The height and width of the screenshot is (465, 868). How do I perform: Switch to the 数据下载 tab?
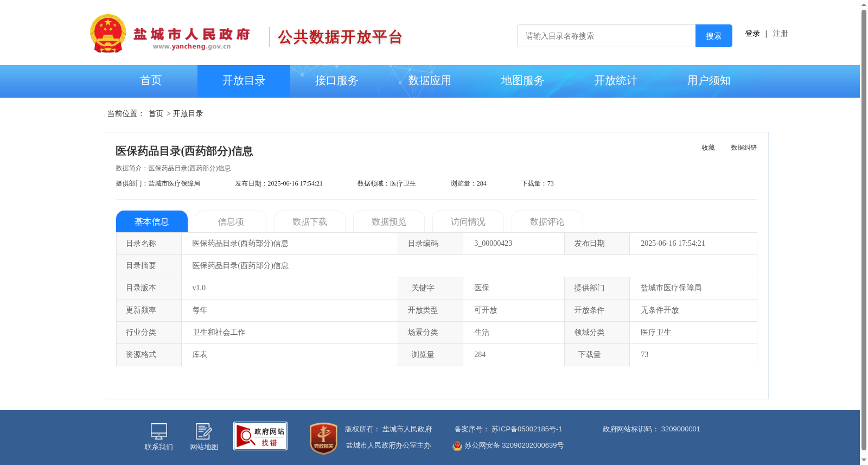click(x=310, y=221)
